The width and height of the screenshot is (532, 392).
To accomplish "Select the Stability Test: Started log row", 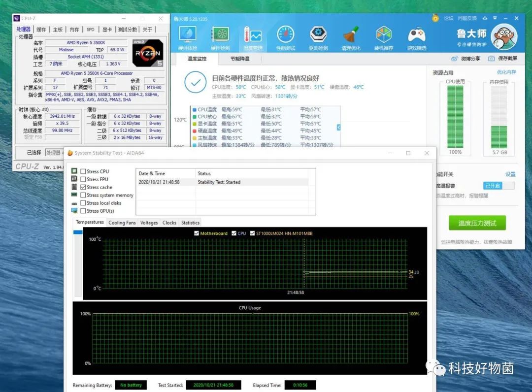I will [223, 182].
